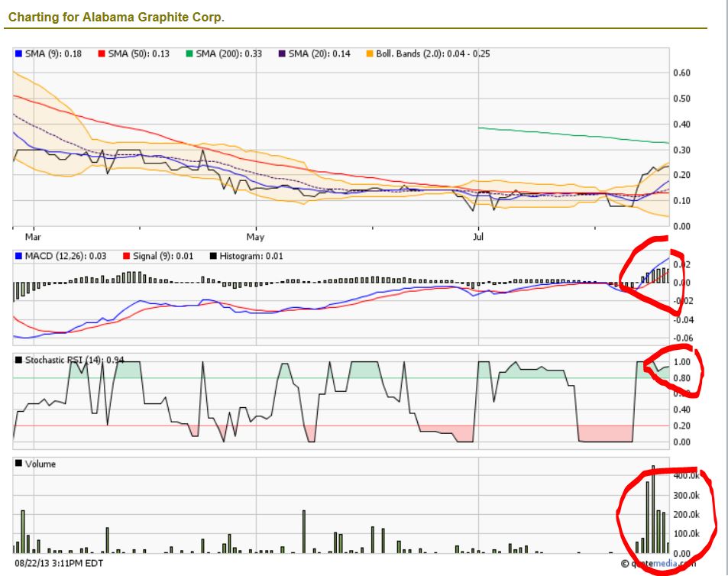Click the blue SMA (9) legend swatch
Image resolution: width=728 pixels, height=576 pixels.
click(19, 54)
